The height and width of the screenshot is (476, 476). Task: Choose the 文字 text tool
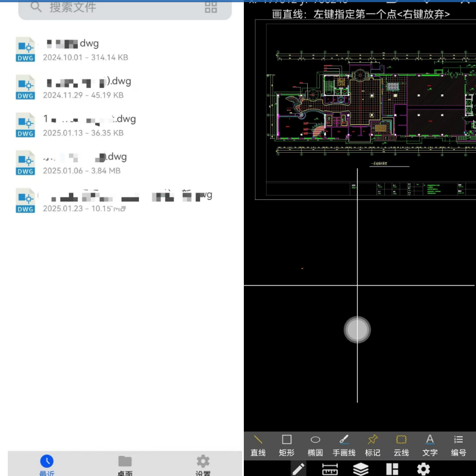430,445
